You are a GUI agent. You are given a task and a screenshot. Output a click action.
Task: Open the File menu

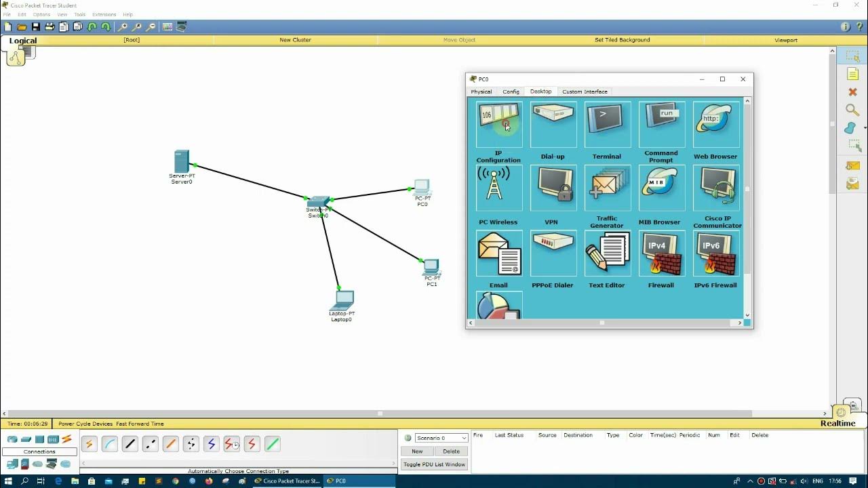7,14
